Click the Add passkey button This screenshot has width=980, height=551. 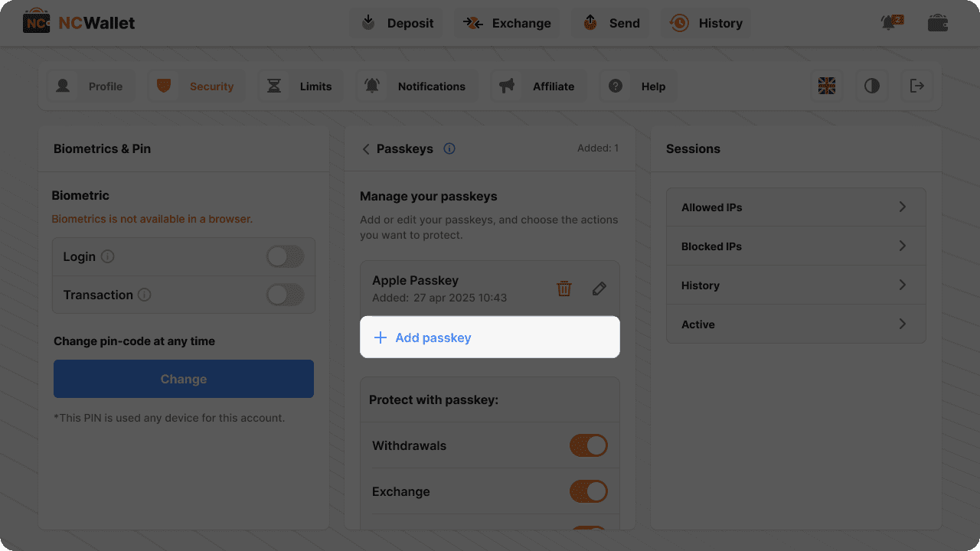[433, 337]
